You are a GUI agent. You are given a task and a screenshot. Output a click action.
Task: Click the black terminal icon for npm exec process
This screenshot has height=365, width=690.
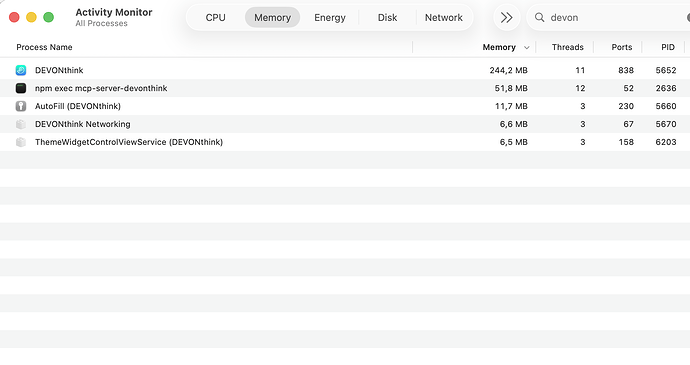[x=21, y=88]
